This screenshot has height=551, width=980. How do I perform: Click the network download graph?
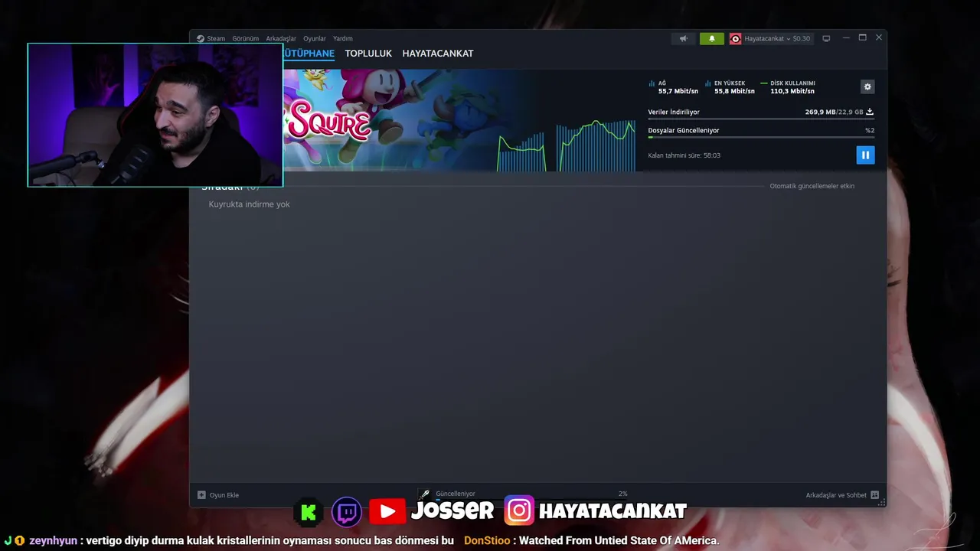pyautogui.click(x=567, y=144)
